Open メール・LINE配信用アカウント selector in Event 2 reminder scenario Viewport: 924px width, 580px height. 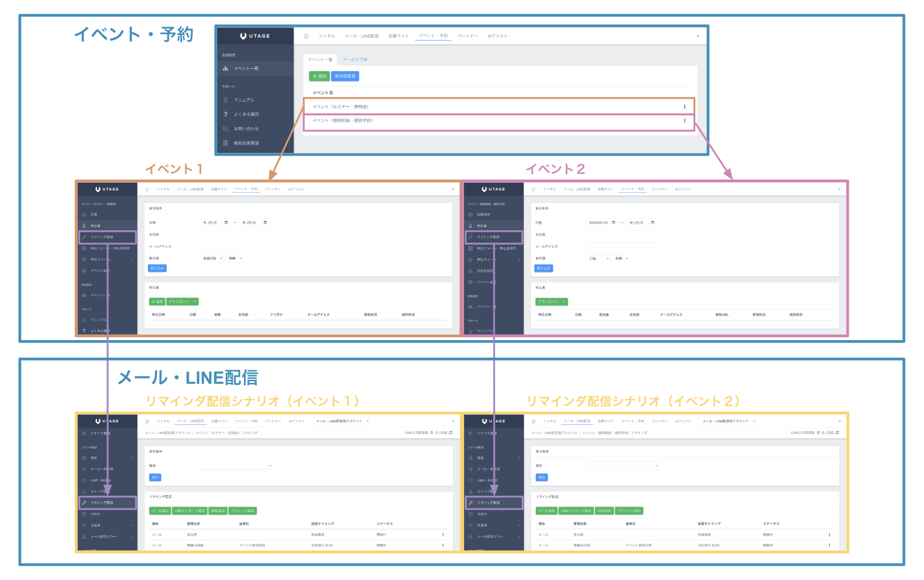point(728,421)
